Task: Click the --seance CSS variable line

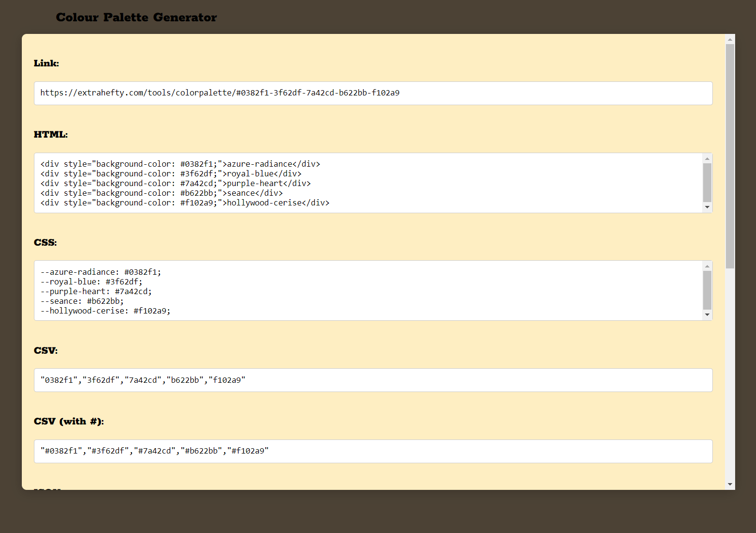Action: [82, 301]
